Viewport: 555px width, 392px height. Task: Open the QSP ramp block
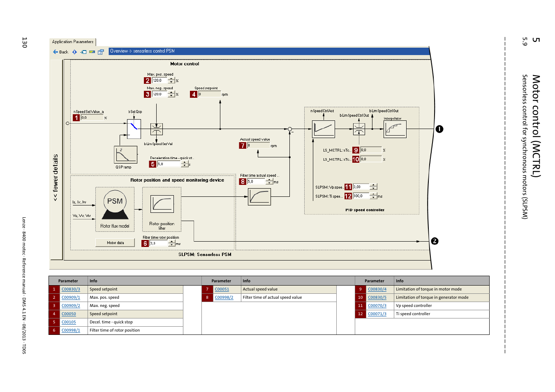coord(125,154)
